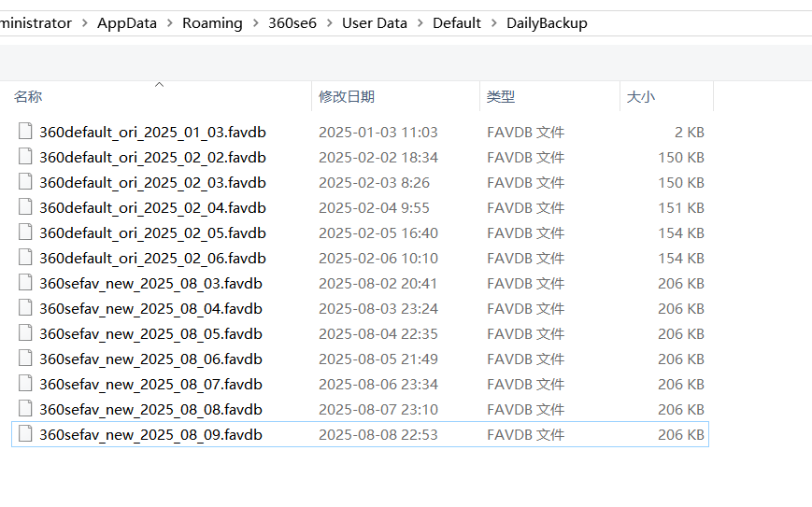812x507 pixels.
Task: Click file icon of 360sefav_new_2025_08_07.favdb
Action: (x=25, y=385)
